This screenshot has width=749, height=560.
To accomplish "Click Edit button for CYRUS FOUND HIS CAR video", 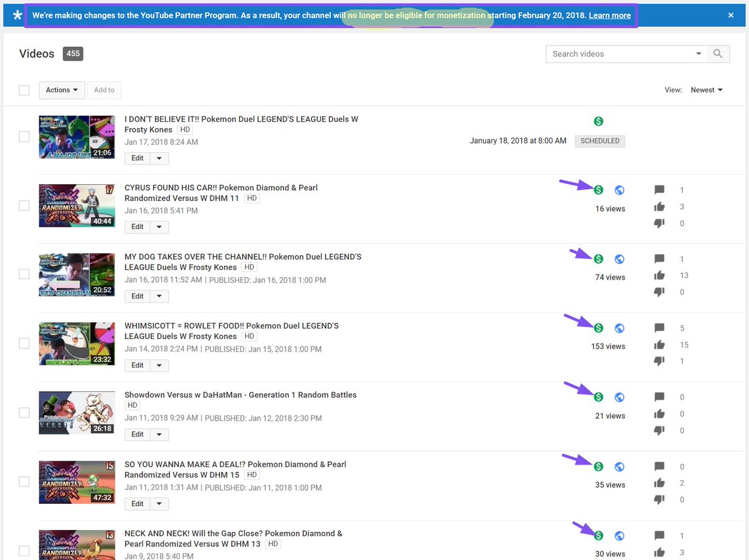I will (x=137, y=227).
